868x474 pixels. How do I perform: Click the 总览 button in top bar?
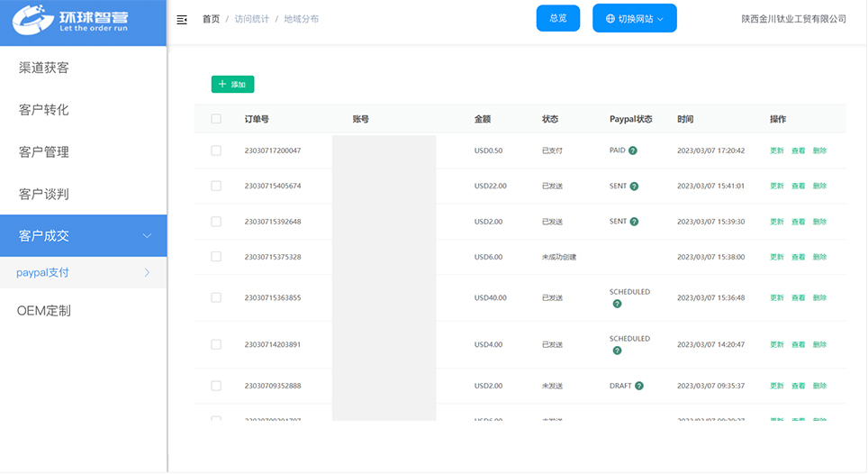[557, 18]
